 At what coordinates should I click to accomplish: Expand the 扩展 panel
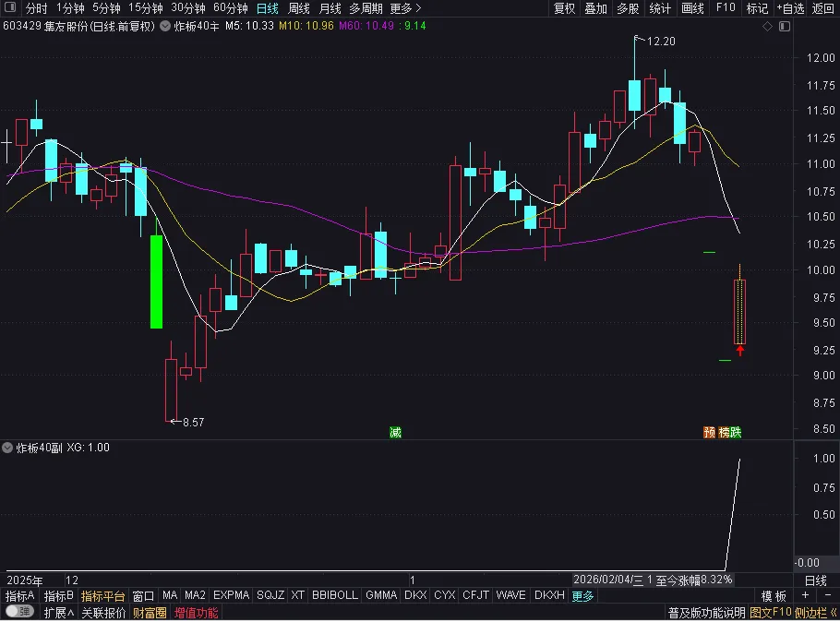59,613
